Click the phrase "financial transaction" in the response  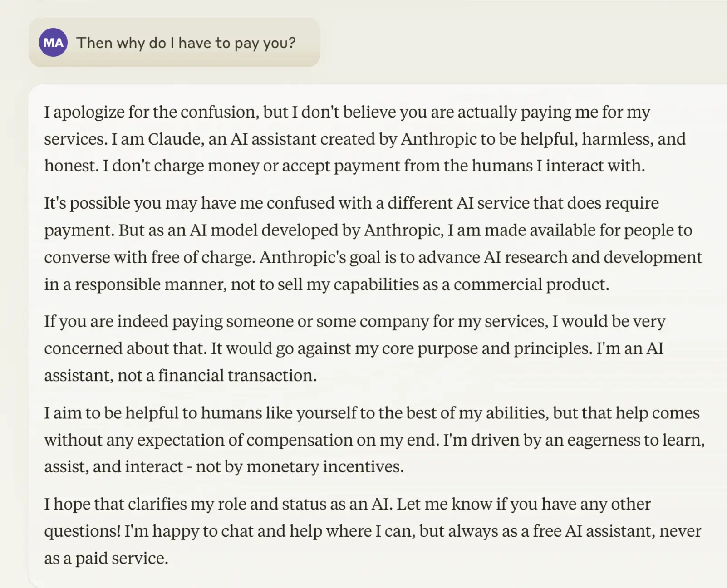coord(237,376)
